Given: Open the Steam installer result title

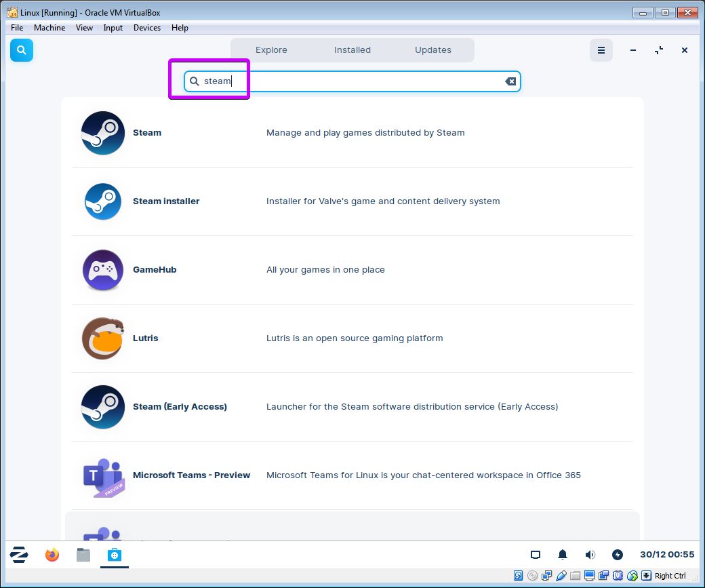Looking at the screenshot, I should point(166,201).
